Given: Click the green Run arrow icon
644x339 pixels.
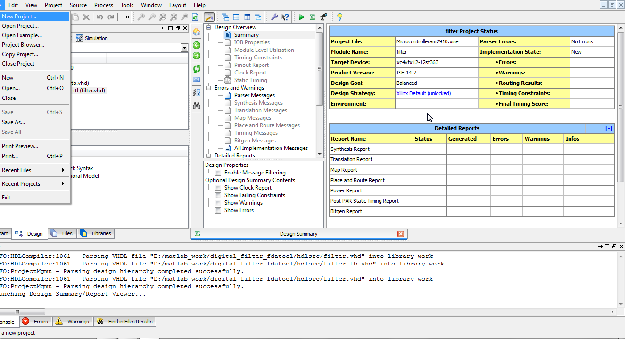Looking at the screenshot, I should click(x=302, y=17).
